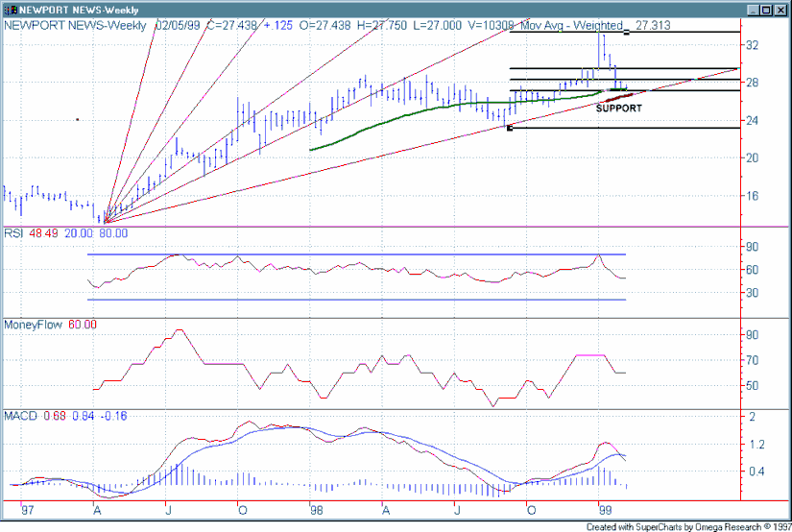Click the high value H=27.750

tap(382, 25)
